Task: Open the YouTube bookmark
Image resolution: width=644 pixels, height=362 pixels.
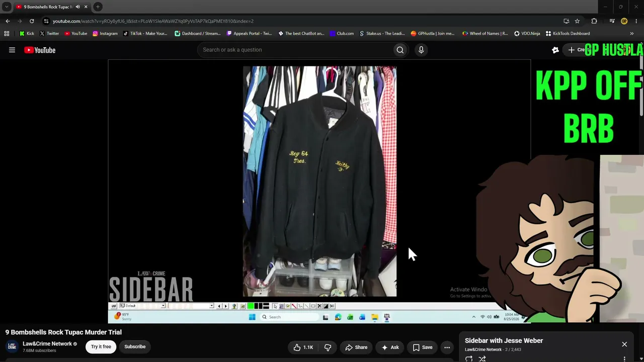Action: pyautogui.click(x=76, y=34)
